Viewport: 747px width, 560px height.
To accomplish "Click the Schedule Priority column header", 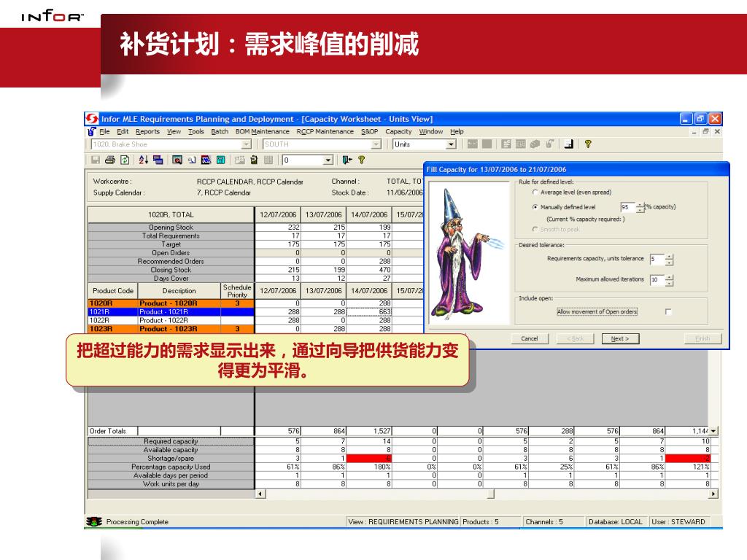I will pos(237,291).
